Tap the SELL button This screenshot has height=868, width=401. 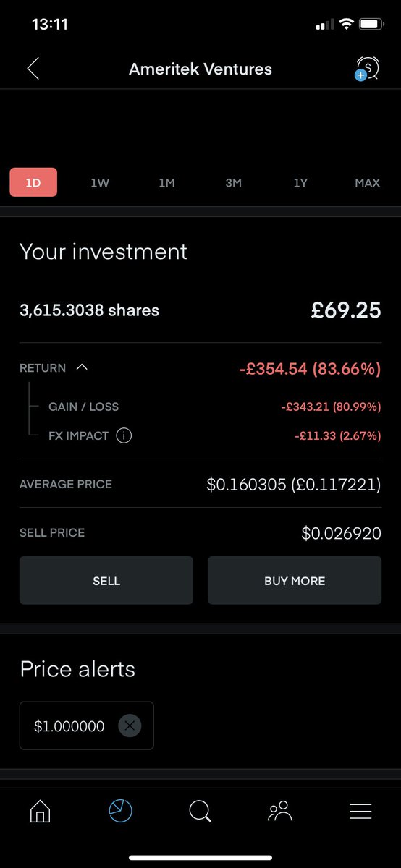[x=106, y=580]
